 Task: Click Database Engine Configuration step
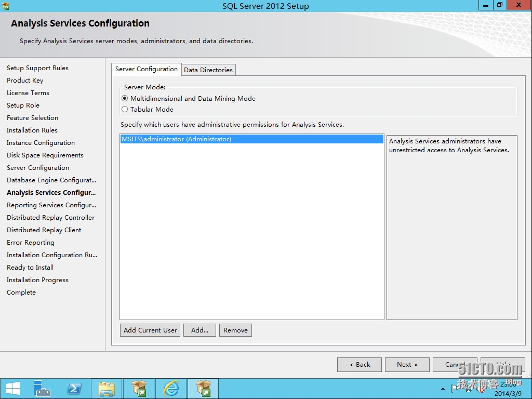(51, 180)
